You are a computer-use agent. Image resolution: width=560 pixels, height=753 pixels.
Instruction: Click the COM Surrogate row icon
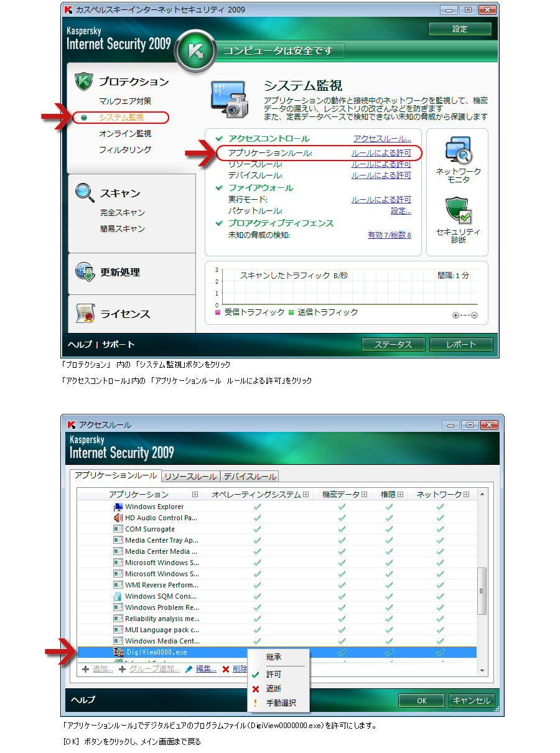coord(118,529)
